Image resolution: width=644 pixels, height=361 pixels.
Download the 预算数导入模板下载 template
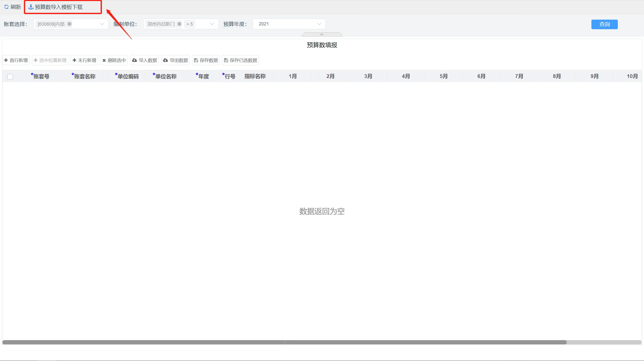point(56,7)
